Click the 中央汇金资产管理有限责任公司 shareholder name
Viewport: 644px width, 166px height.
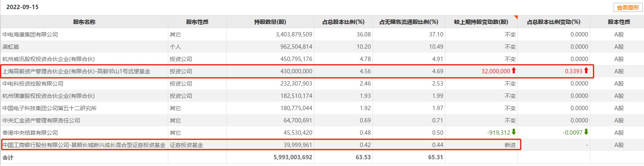41,120
